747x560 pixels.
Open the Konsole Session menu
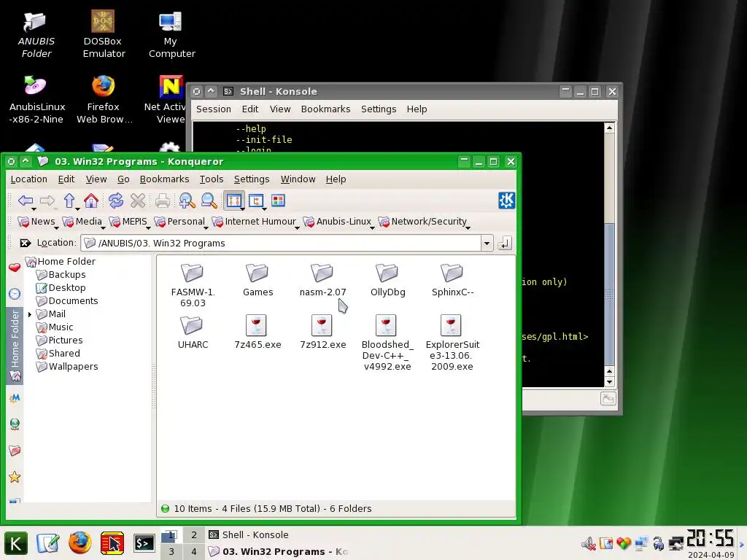pos(214,109)
